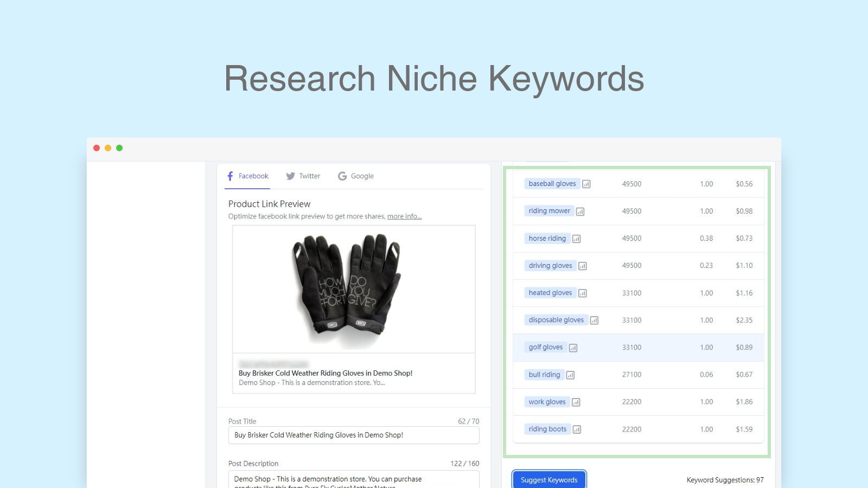Click the chart icon for "heated gloves"
Screen dimensions: 868x488
coord(582,293)
